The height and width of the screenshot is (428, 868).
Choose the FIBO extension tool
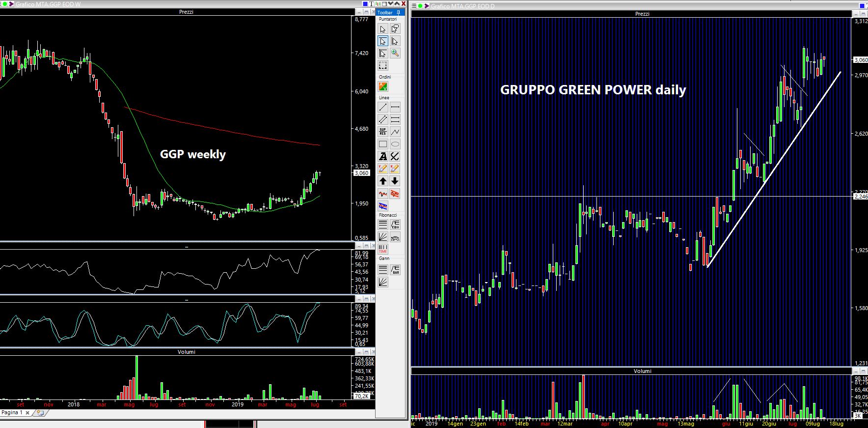tap(395, 225)
